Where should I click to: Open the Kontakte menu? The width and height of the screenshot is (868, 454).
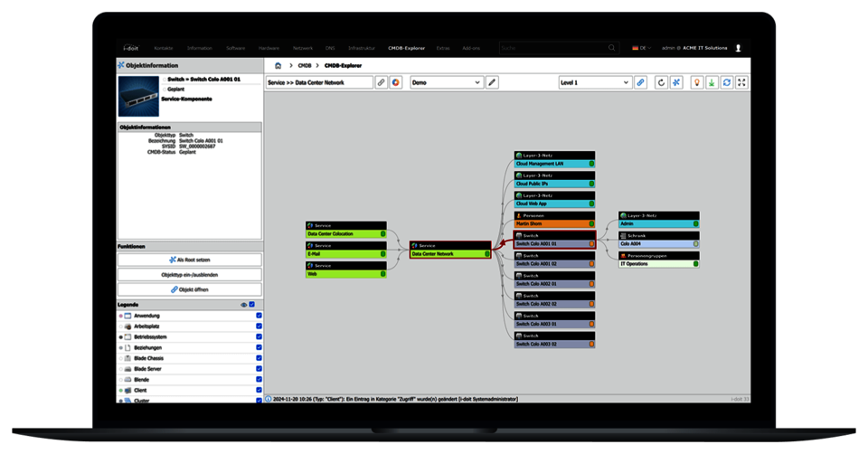click(x=164, y=48)
